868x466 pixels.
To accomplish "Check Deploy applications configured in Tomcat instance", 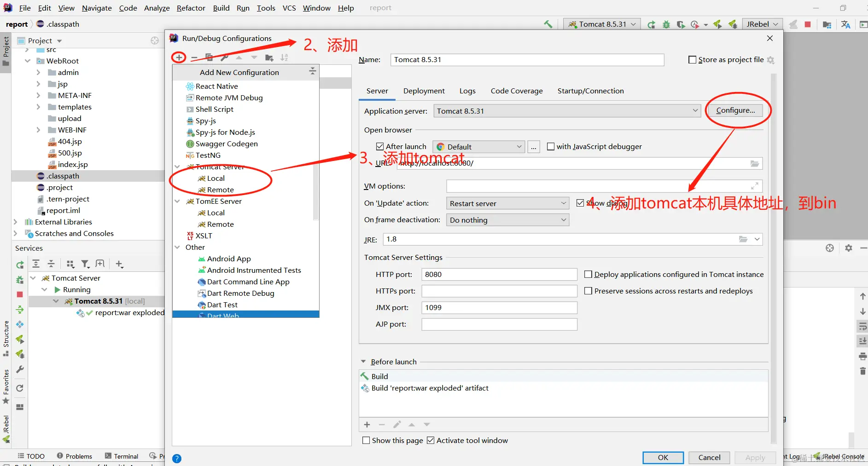I will coord(588,274).
